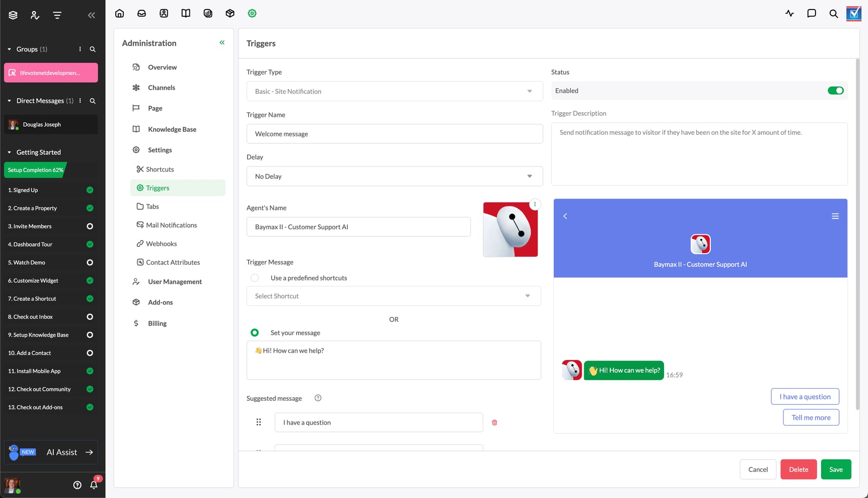This screenshot has width=868, height=498.
Task: Click the red Delete button
Action: [798, 470]
